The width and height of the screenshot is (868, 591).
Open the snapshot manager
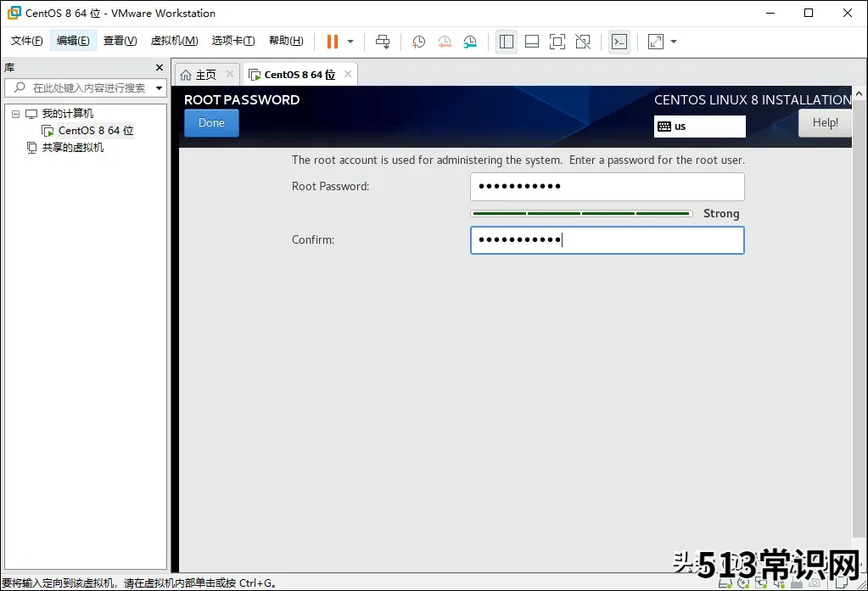(470, 42)
